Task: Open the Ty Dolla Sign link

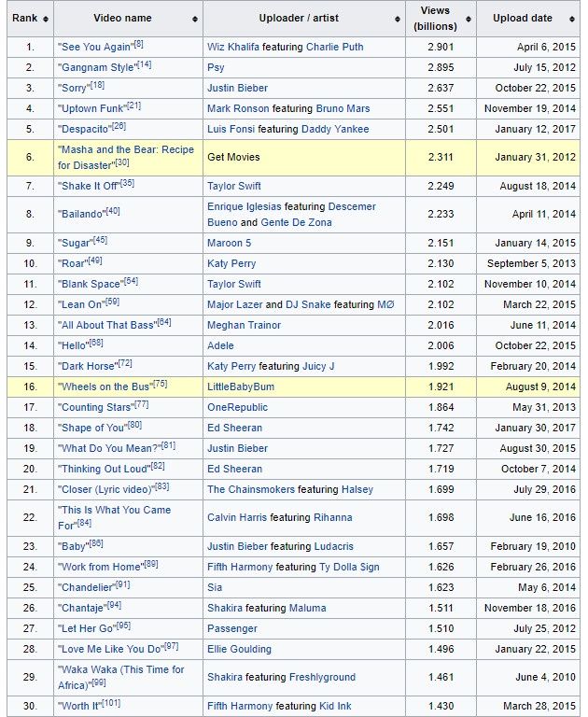Action: point(349,568)
